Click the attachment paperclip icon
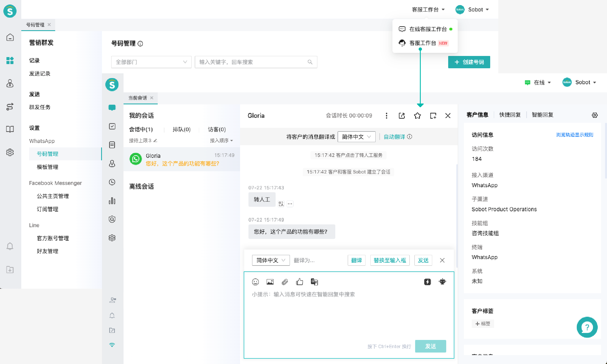607x364 pixels. (x=285, y=282)
